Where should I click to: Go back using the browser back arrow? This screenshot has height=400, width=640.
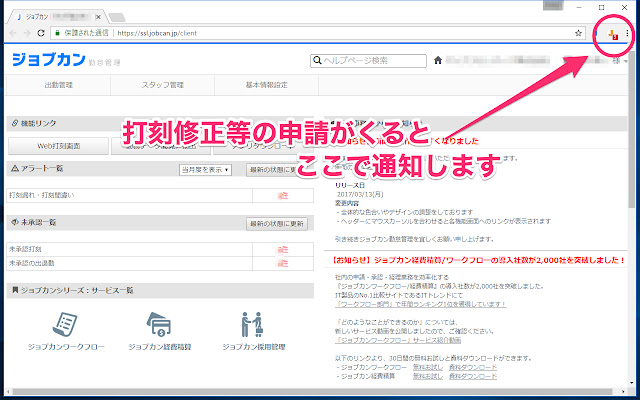[13, 33]
